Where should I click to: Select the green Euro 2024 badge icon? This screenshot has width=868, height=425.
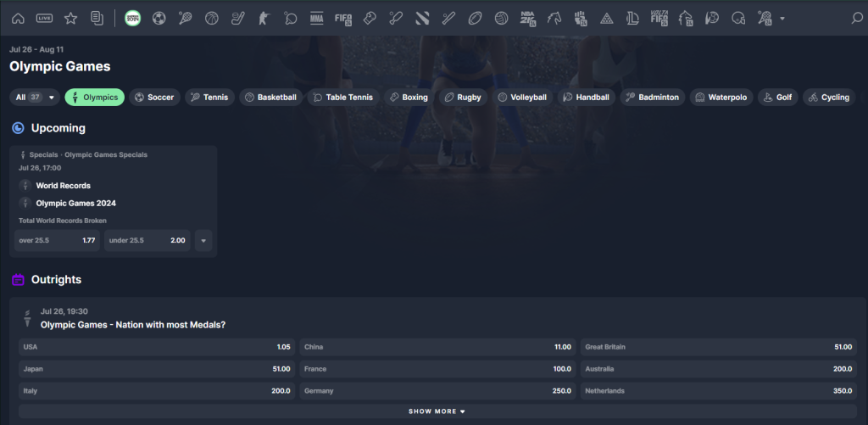[132, 19]
